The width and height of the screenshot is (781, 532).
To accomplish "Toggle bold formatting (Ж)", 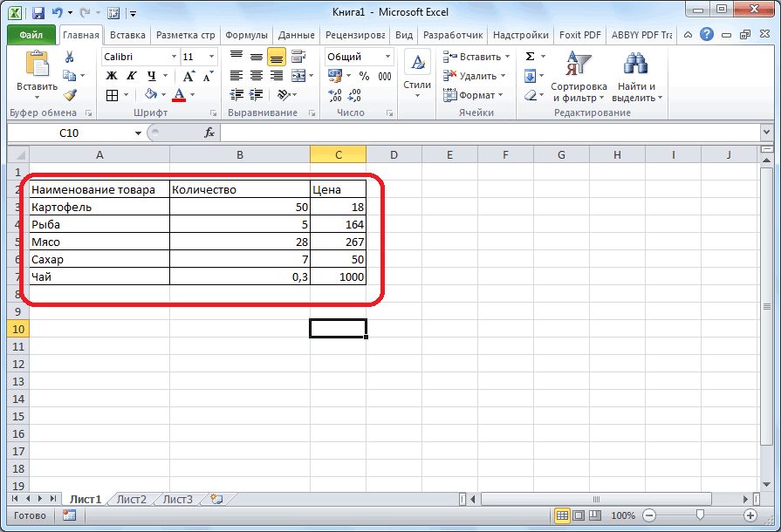I will click(x=112, y=76).
